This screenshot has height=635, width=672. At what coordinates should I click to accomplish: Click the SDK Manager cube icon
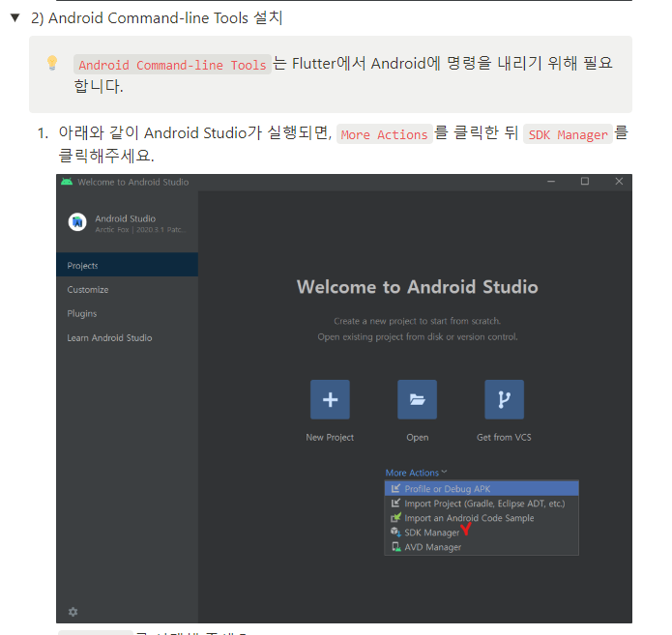(395, 533)
